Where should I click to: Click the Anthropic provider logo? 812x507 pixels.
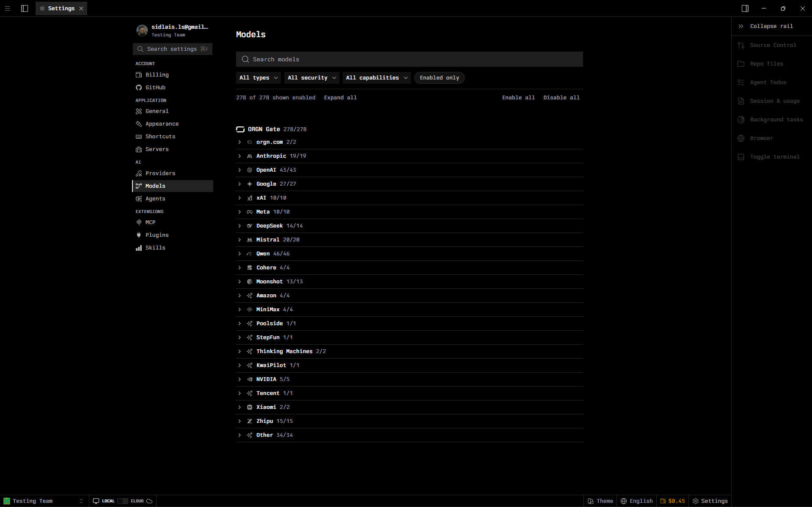(x=250, y=156)
